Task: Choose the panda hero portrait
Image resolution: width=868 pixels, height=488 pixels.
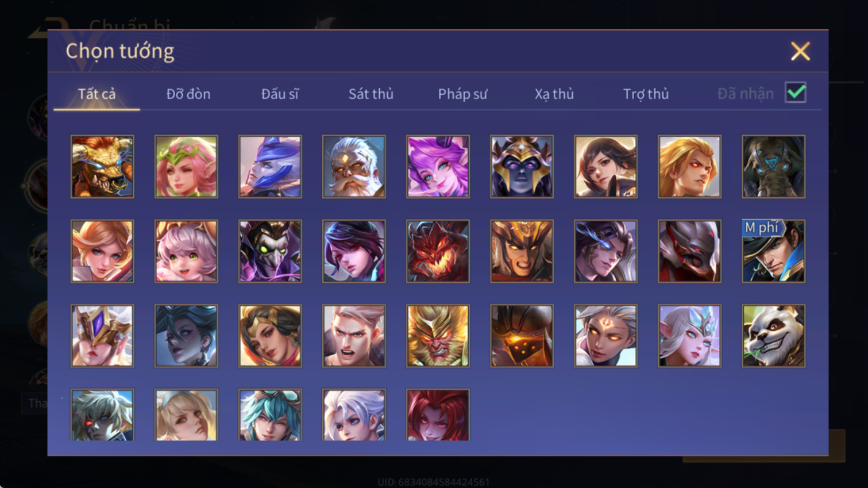Action: (773, 336)
